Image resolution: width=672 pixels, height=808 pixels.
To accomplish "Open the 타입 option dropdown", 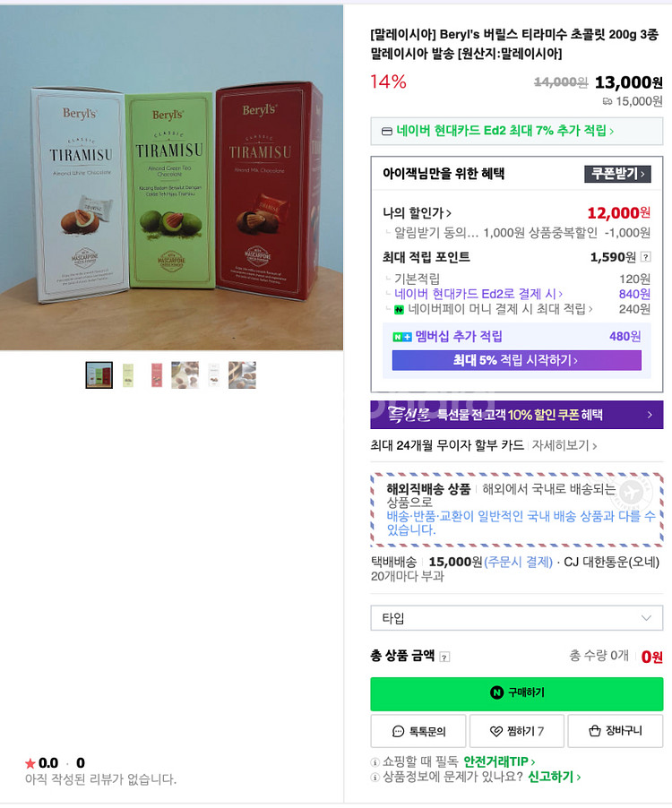I will (516, 618).
